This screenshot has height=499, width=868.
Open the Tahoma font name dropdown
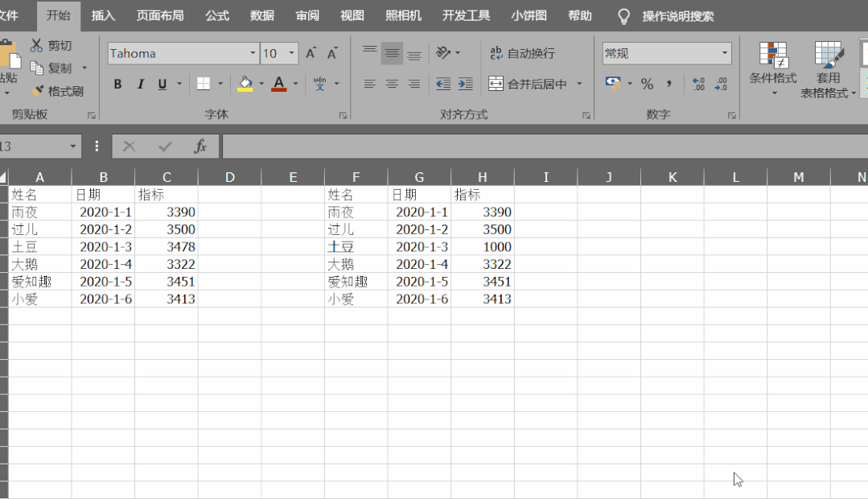pyautogui.click(x=253, y=53)
